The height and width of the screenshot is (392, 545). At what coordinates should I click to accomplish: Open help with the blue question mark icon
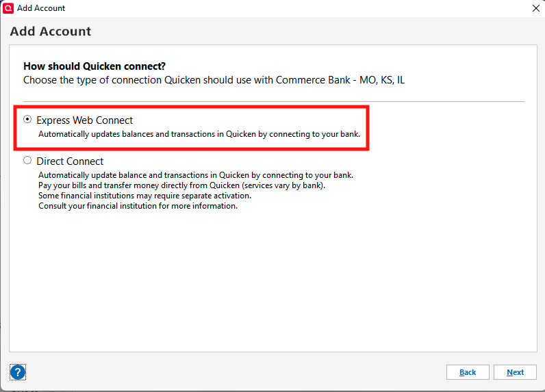point(18,372)
